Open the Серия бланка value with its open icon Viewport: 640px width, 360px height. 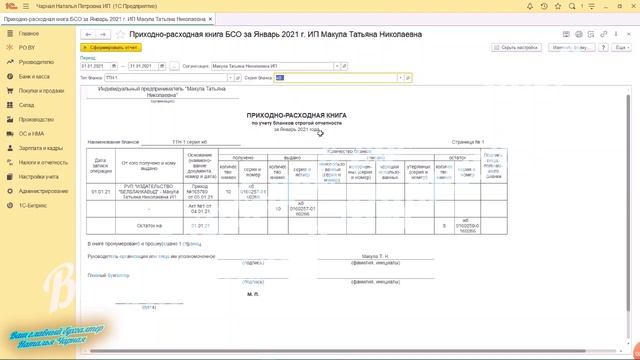tap(408, 78)
